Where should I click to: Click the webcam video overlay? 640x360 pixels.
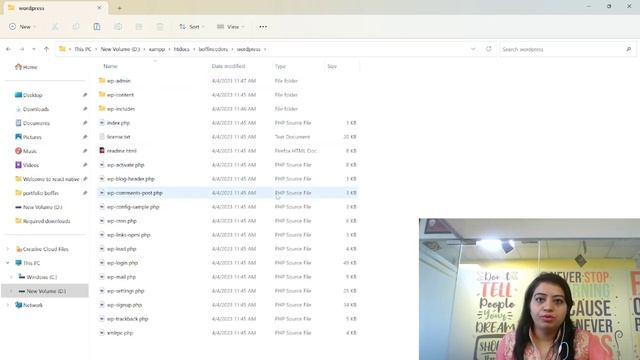(529, 289)
